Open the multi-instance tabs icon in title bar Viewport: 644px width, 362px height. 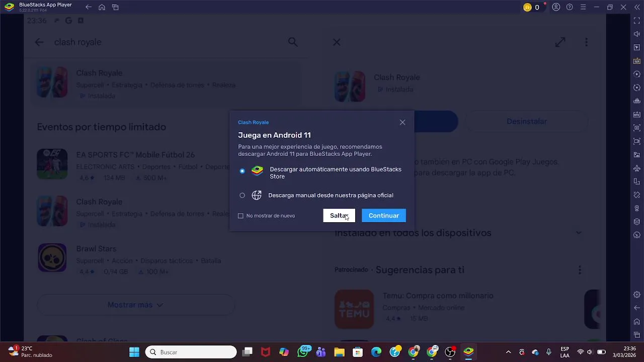[115, 7]
